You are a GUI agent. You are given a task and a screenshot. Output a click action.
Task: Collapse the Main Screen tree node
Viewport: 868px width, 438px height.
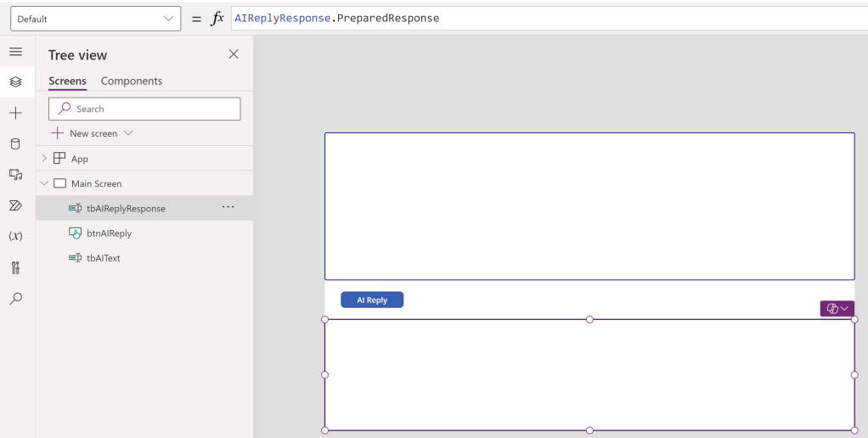[45, 183]
